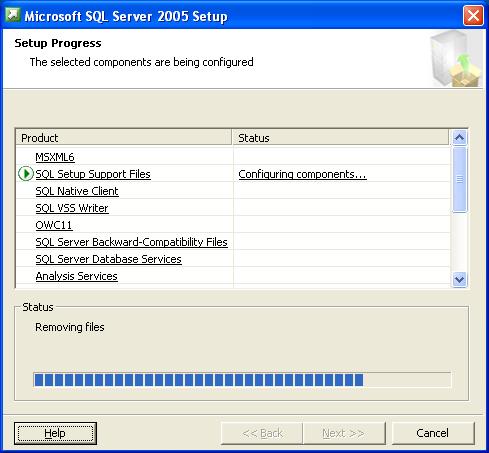Click the product list scrollbar thumb
489x453 pixels.
(460, 179)
